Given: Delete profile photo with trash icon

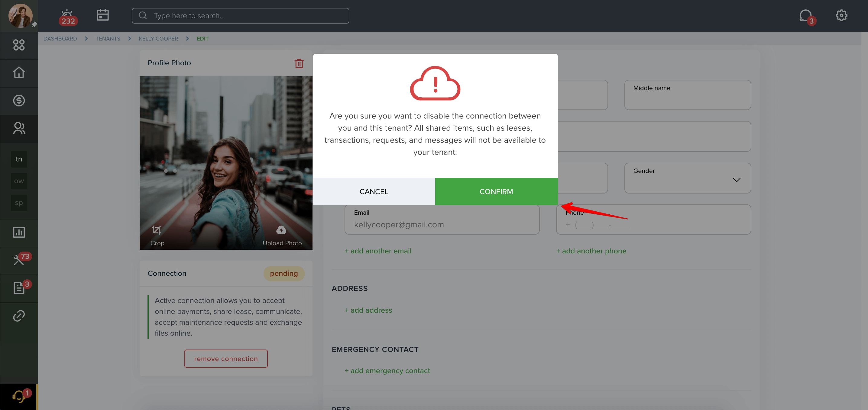Looking at the screenshot, I should pos(299,63).
